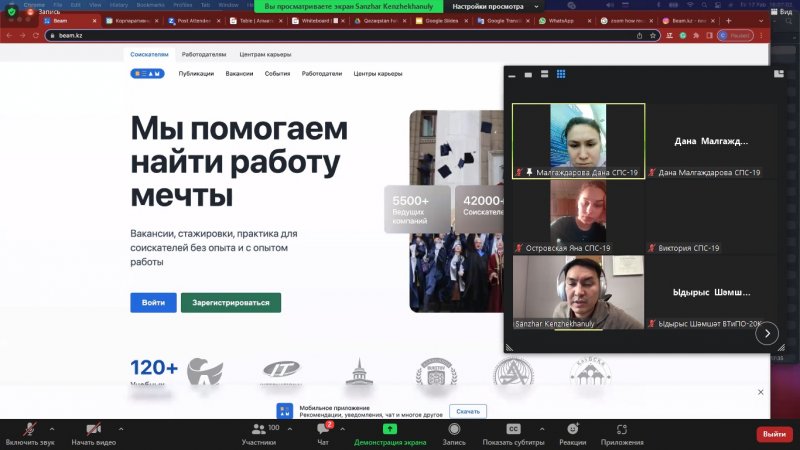800x450 pixels.
Task: Switch the video panel to single-speaker view
Action: coord(528,74)
